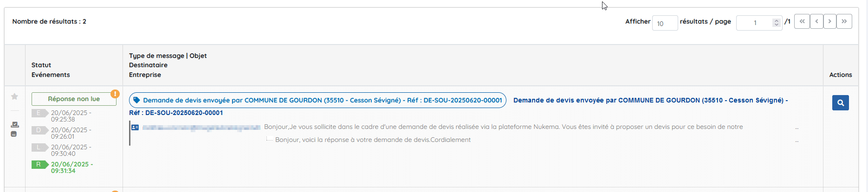Click the small 're:' reply icon
This screenshot has width=868, height=192.
[x=14, y=134]
